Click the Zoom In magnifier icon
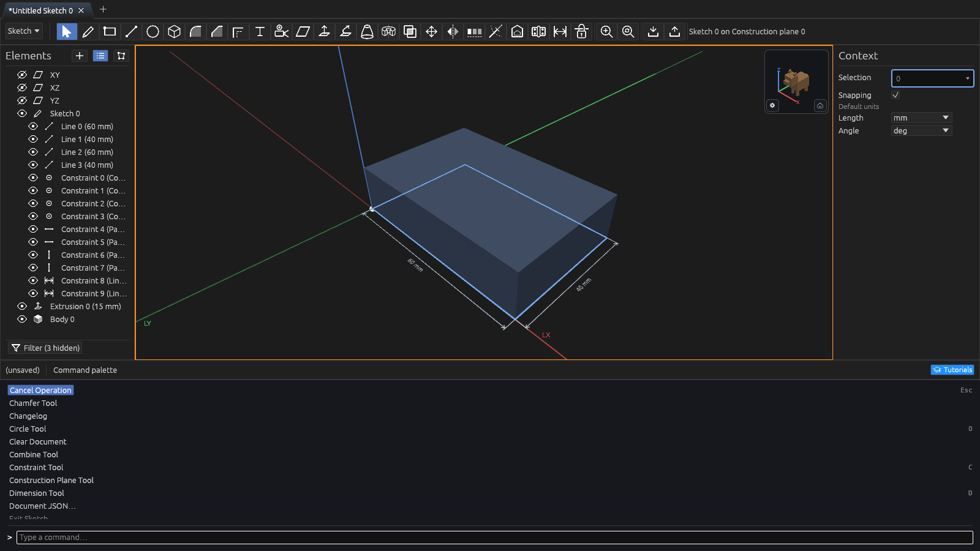This screenshot has width=980, height=551. 606,31
